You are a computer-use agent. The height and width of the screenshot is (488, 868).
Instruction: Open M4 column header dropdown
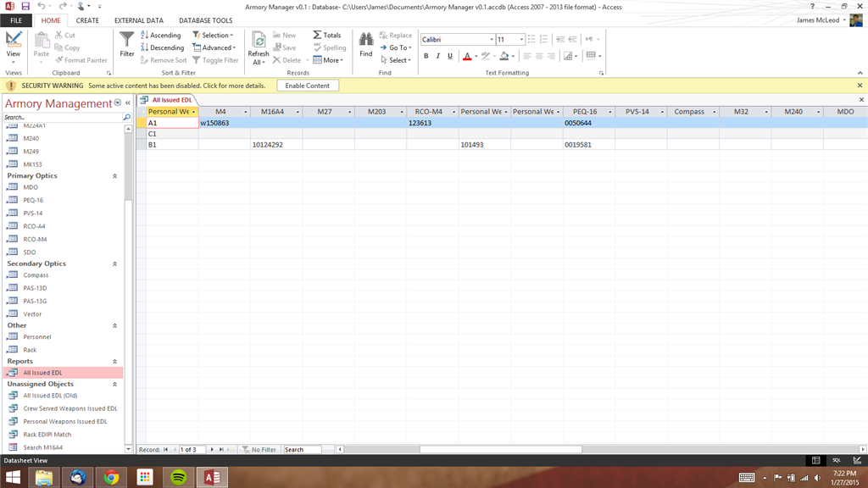246,112
